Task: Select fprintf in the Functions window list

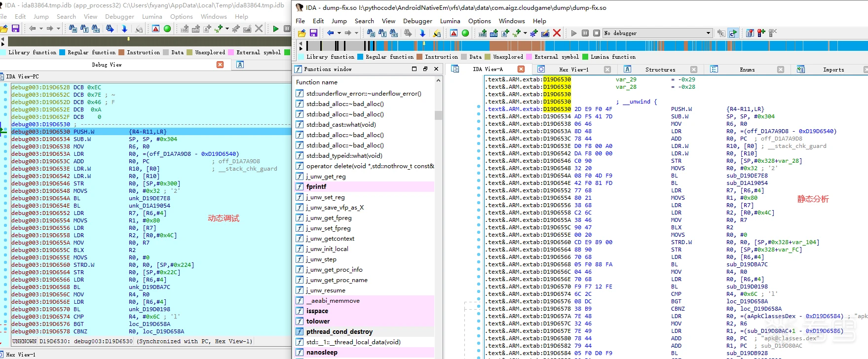Action: (x=316, y=187)
